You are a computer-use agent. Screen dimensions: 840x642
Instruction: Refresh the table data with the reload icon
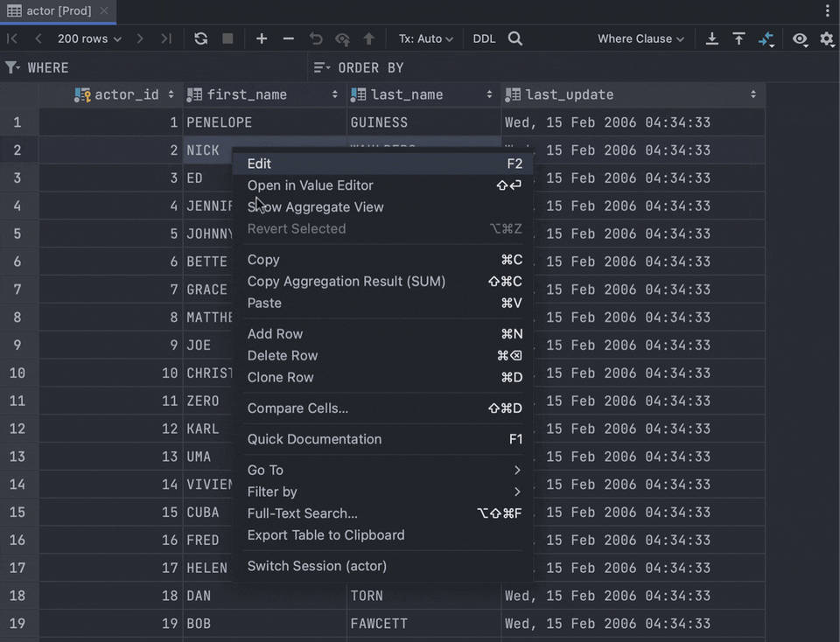[200, 38]
